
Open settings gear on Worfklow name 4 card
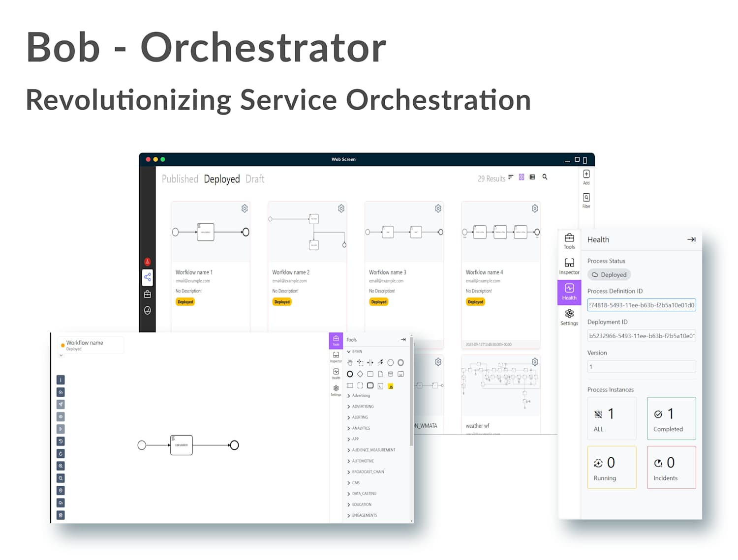[x=534, y=208]
